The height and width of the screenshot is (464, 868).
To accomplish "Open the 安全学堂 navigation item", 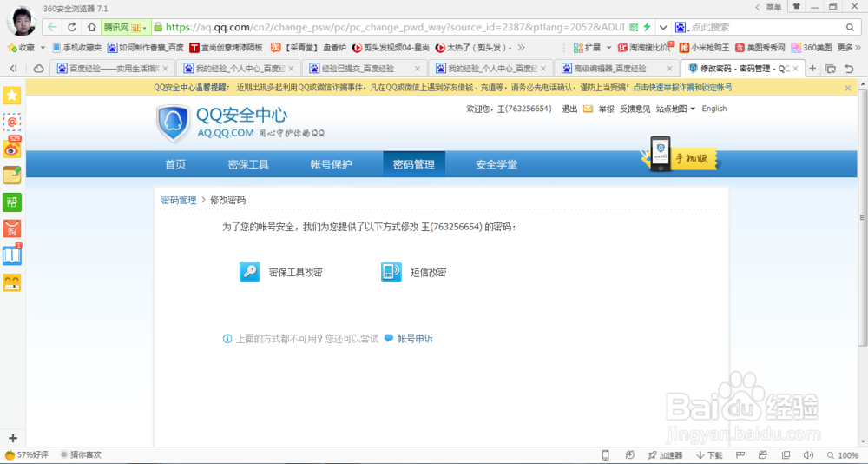I will click(x=496, y=164).
